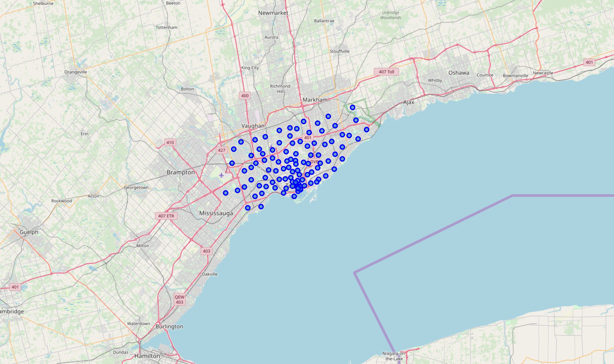Click the Waterdown label
Screen dimensions: 614x364
click(139, 324)
